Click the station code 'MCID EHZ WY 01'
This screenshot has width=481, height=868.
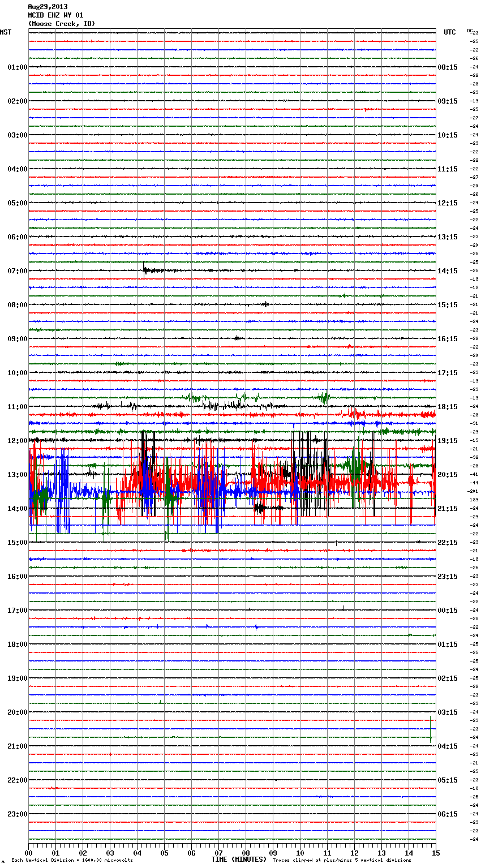(55, 15)
